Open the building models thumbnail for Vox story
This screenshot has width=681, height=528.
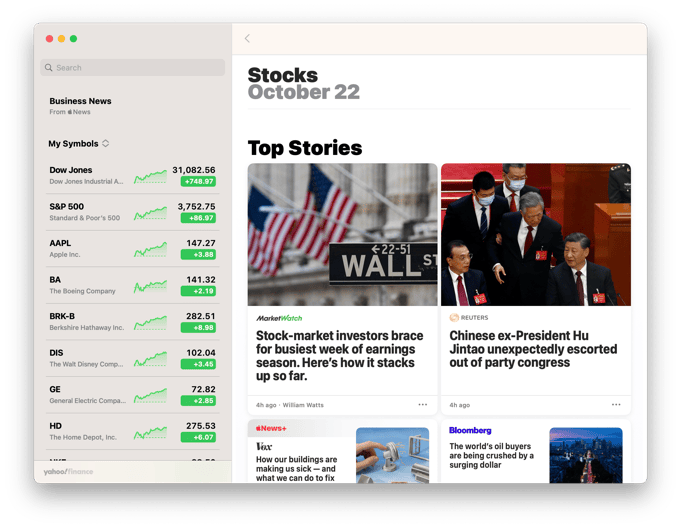pyautogui.click(x=393, y=455)
